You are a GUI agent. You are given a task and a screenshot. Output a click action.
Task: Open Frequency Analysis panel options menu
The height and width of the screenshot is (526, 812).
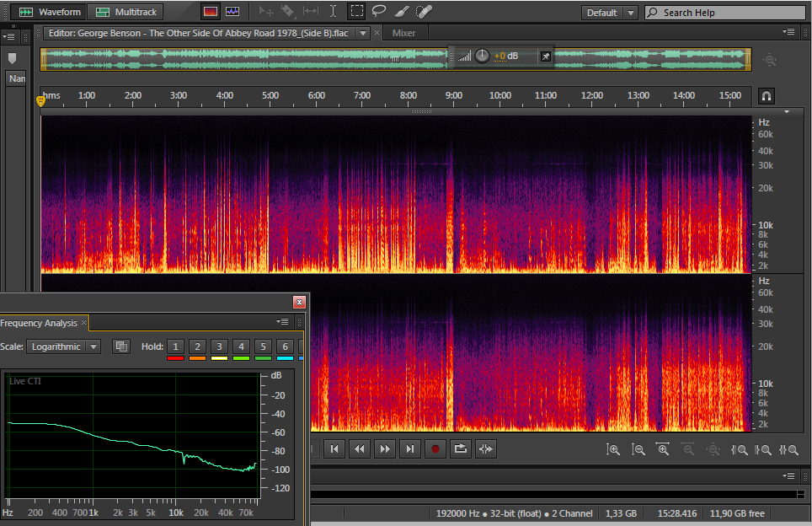click(x=282, y=322)
